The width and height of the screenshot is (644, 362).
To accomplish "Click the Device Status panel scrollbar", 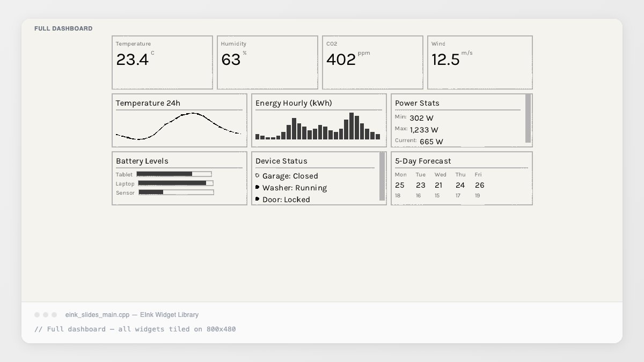I will 382,176.
